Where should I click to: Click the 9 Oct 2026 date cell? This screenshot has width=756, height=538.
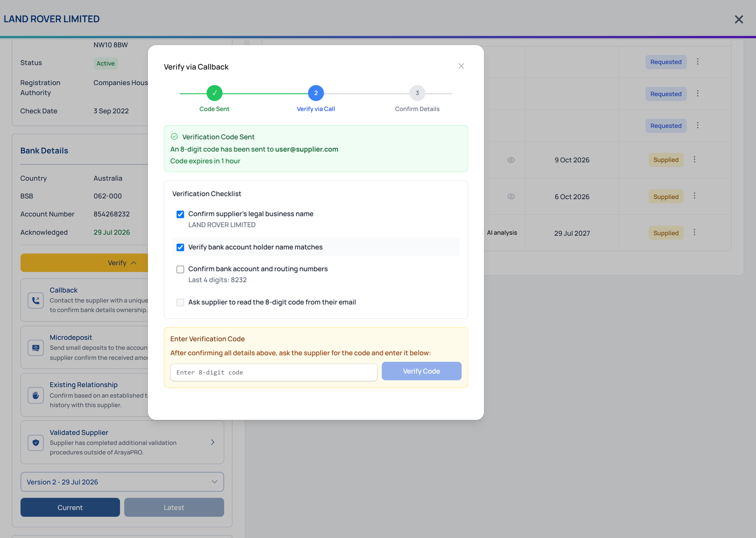tap(572, 160)
